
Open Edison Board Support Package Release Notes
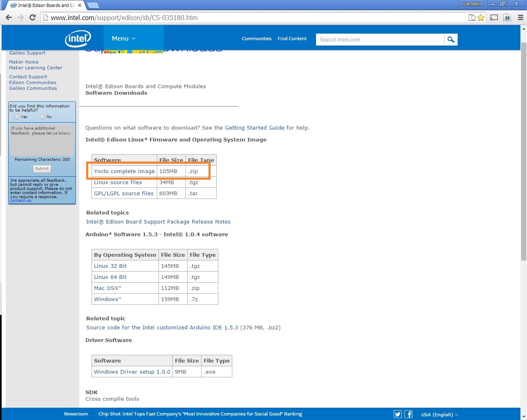click(x=158, y=221)
